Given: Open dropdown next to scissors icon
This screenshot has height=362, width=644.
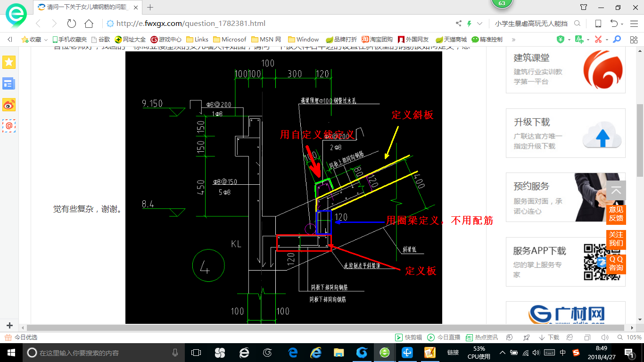Looking at the screenshot, I should click(x=606, y=40).
